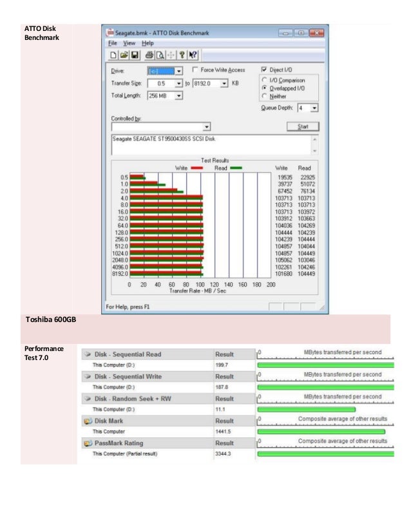Click the Disk - Random Seek + RW header
Viewport: 411px width, 532px height.
[133, 399]
